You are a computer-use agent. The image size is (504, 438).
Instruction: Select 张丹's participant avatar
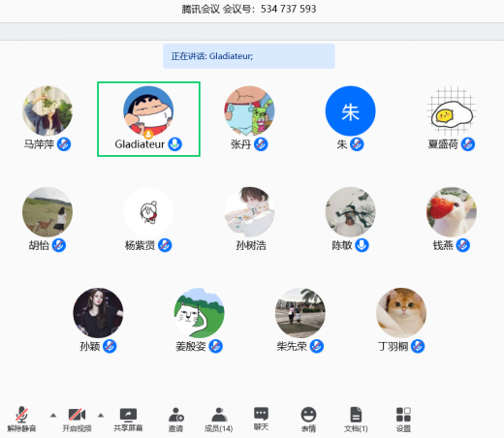(x=249, y=110)
